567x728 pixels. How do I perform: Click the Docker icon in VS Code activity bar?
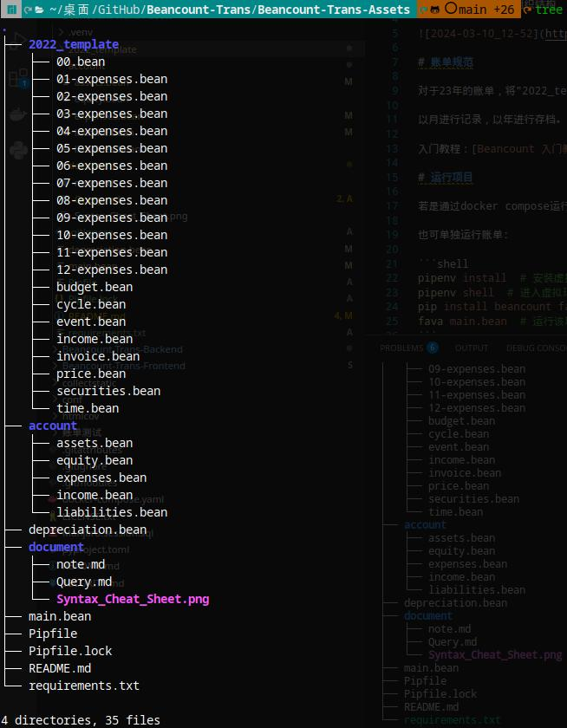pos(18,114)
